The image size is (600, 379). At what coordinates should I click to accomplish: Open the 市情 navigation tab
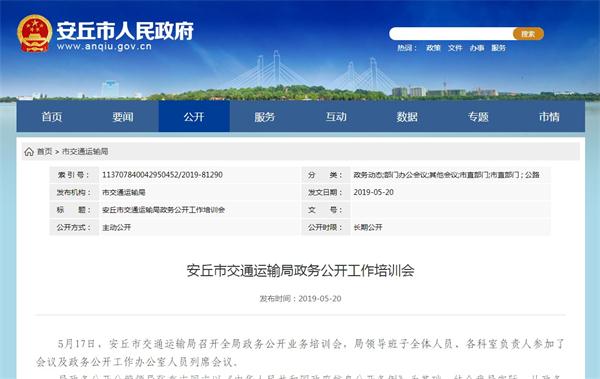[549, 117]
